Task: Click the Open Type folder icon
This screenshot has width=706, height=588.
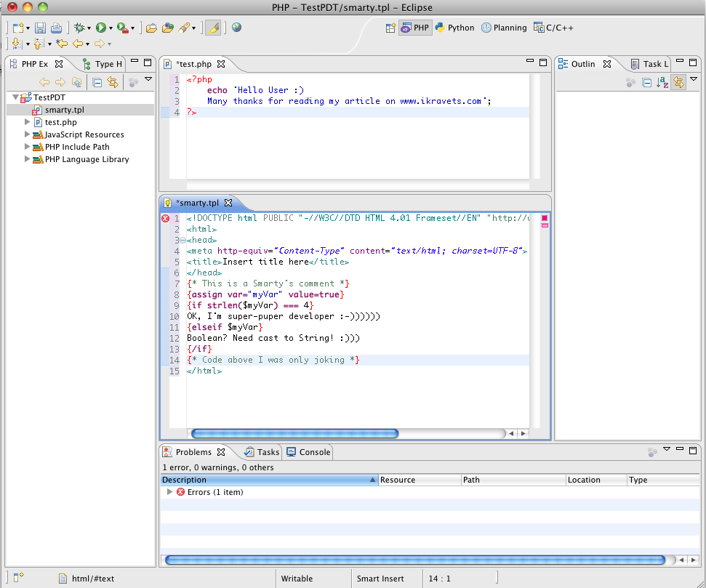Action: pos(151,28)
